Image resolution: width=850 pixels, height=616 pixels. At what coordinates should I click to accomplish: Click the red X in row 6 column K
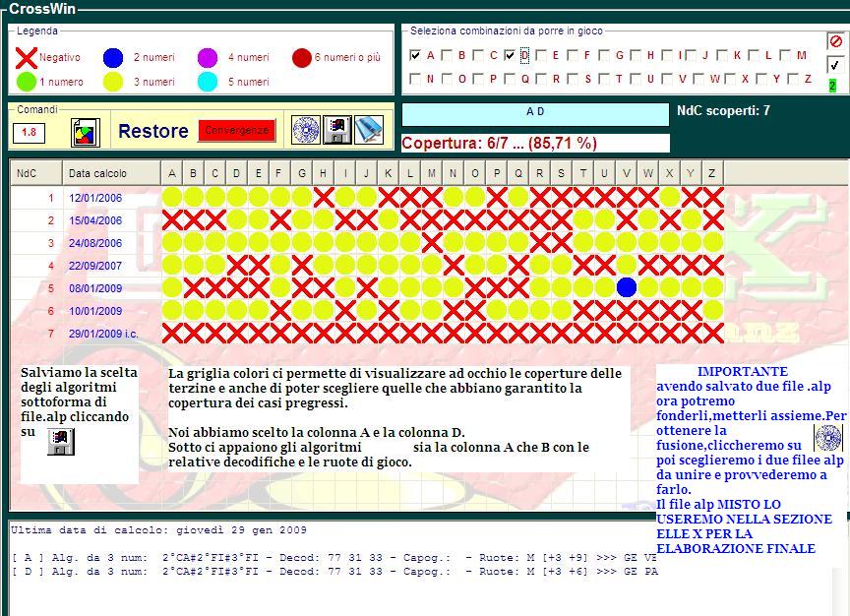pos(389,310)
